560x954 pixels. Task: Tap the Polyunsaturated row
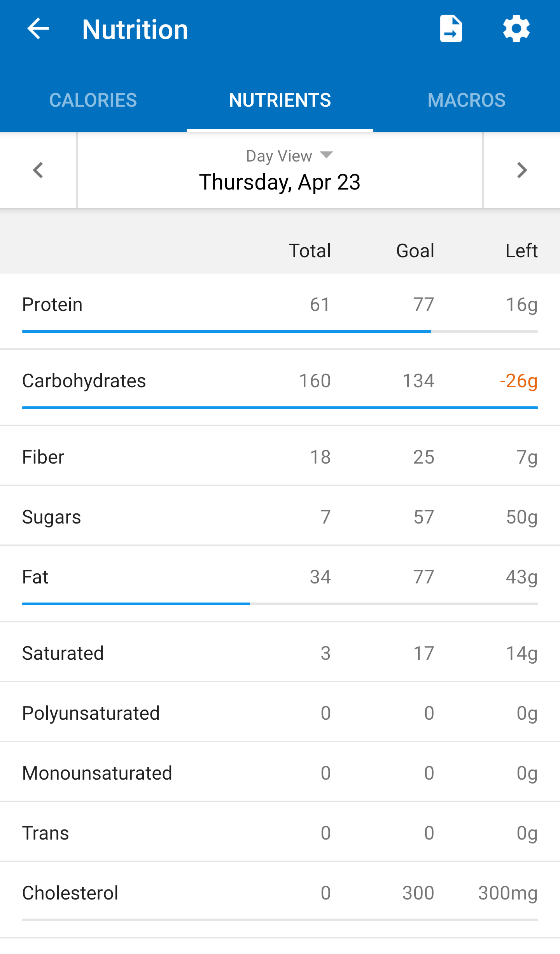(x=280, y=713)
